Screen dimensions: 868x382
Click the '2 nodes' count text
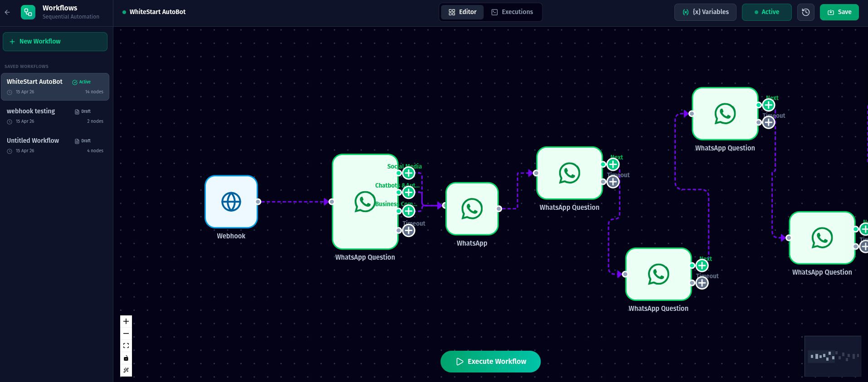tap(95, 121)
